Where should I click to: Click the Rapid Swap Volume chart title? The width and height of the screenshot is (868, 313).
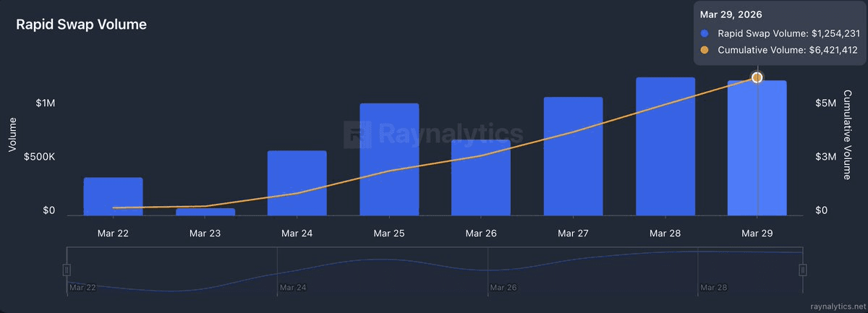click(x=82, y=25)
